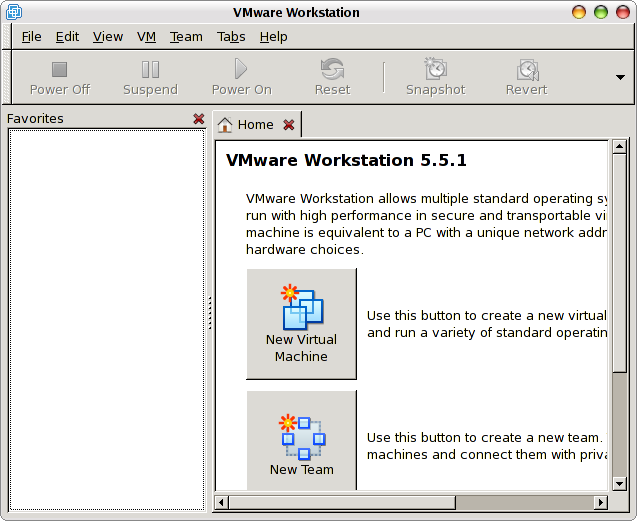Click the Favorites panel title
This screenshot has height=521, width=637.
(35, 119)
